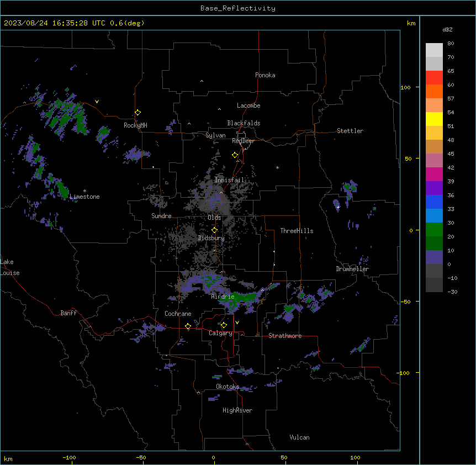Image resolution: width=476 pixels, height=465 pixels.
Task: Click the Airdrie label
Action: point(223,297)
